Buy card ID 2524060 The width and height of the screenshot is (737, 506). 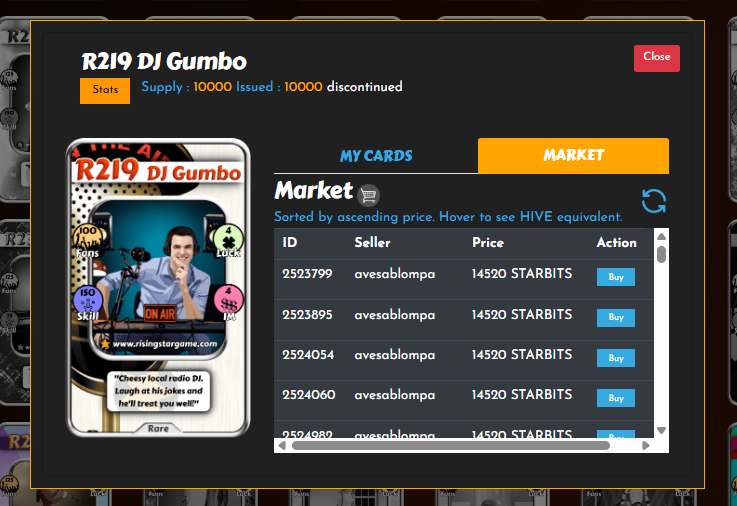coord(616,398)
